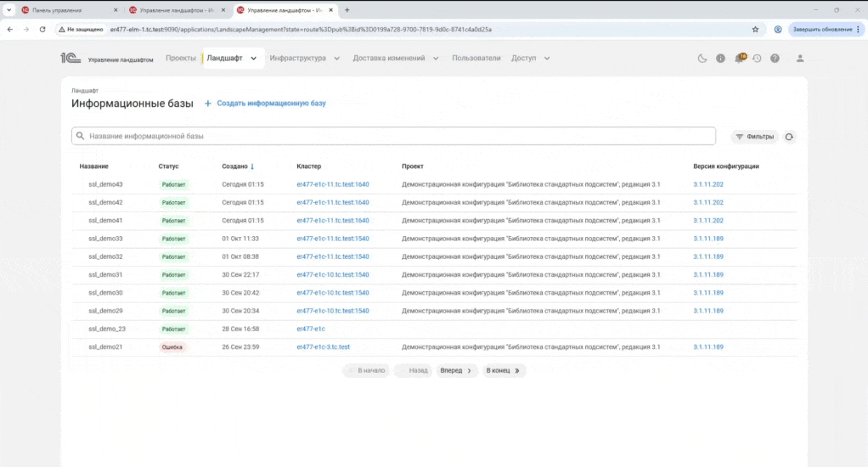868x467 pixels.
Task: Click the Проект column header
Action: pos(413,166)
